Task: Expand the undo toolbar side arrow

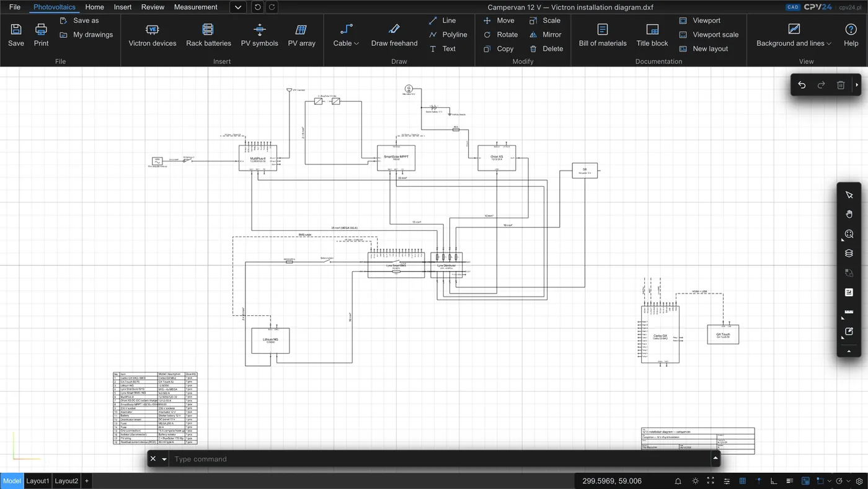Action: click(x=857, y=85)
